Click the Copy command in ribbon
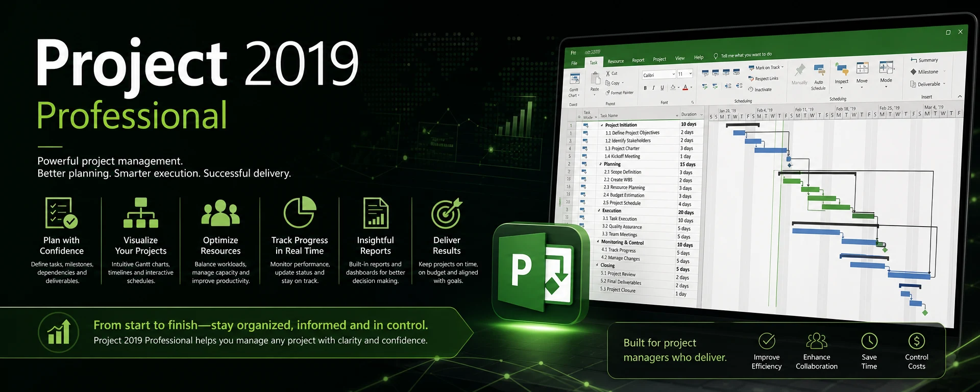The height and width of the screenshot is (392, 980). click(x=614, y=83)
